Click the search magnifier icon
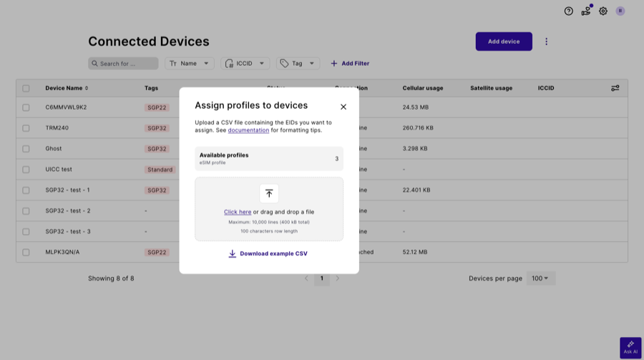 coord(95,64)
